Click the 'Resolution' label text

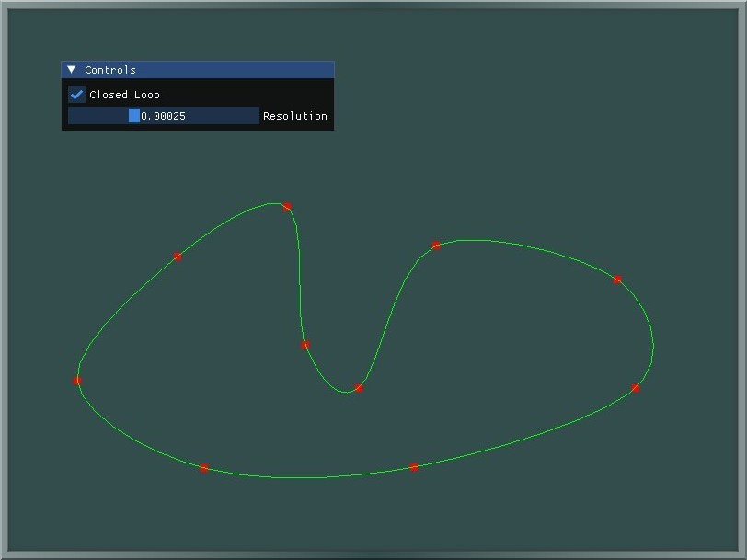click(295, 116)
